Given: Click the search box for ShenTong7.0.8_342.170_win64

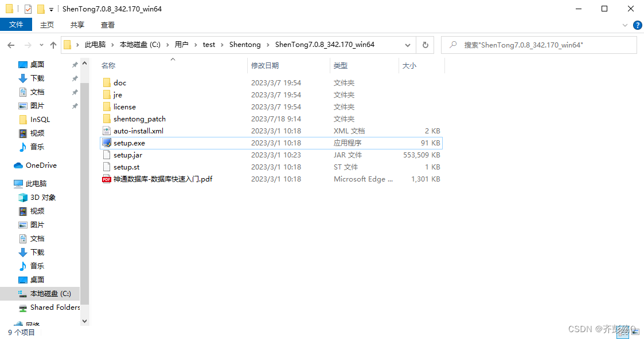Looking at the screenshot, I should [x=539, y=45].
